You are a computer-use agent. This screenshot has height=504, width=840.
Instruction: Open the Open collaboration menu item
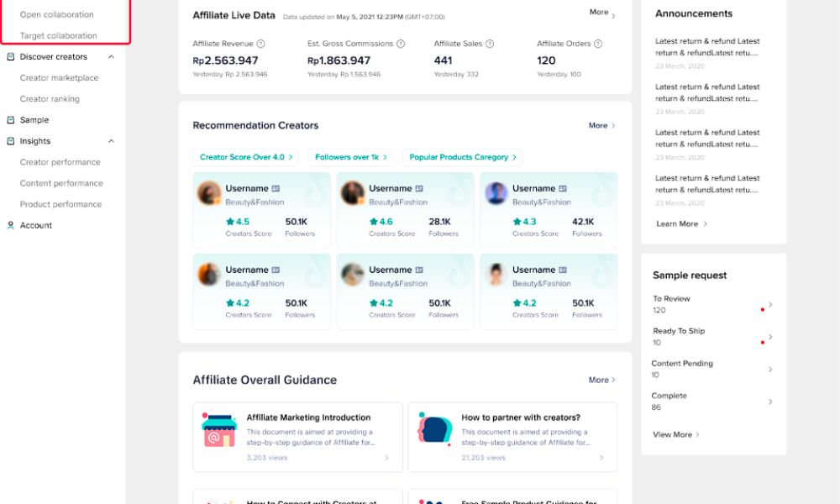click(x=57, y=14)
